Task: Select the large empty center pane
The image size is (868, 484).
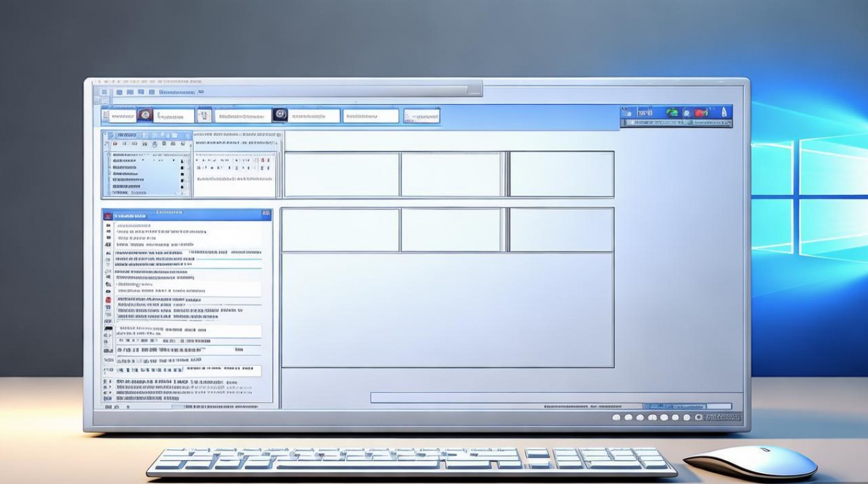Action: click(x=447, y=310)
